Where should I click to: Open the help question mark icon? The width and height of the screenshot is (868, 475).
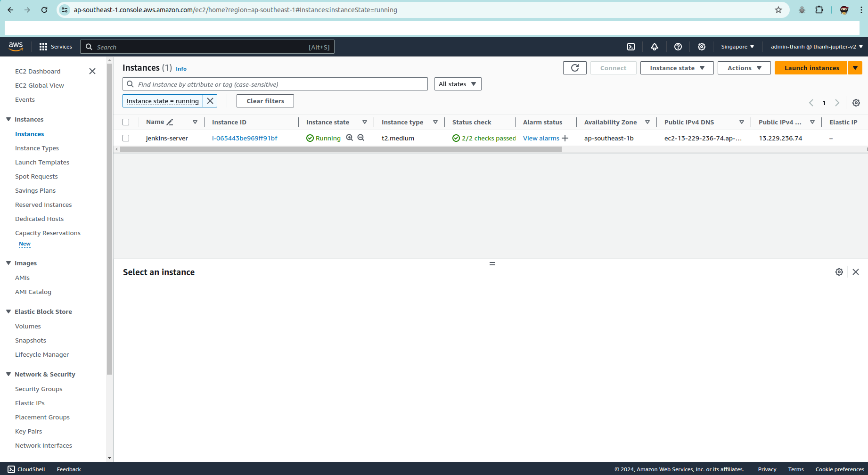point(678,47)
